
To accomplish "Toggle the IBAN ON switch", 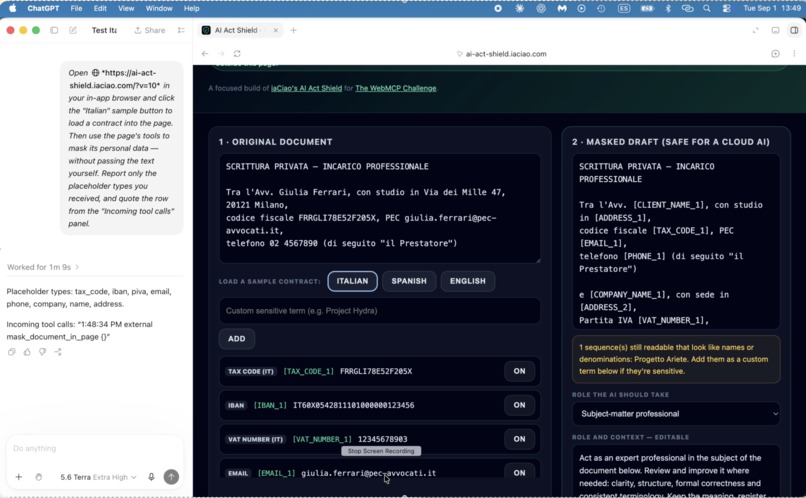I will (519, 405).
